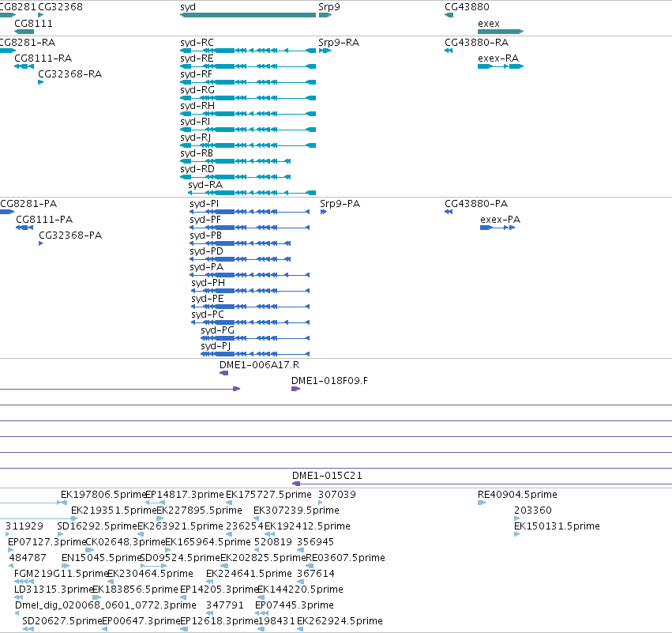The width and height of the screenshot is (672, 633).
Task: Click the RE40904.5prime EST label
Action: click(x=517, y=495)
